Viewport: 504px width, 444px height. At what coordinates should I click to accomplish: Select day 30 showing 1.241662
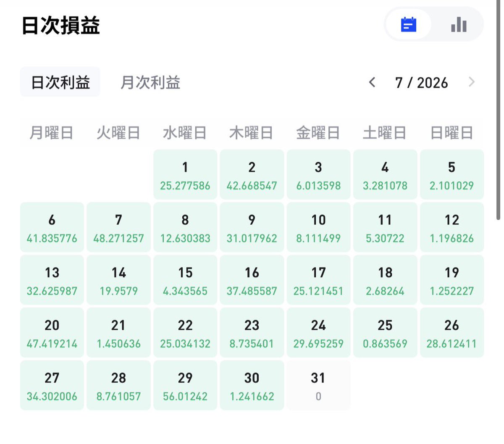click(x=252, y=385)
